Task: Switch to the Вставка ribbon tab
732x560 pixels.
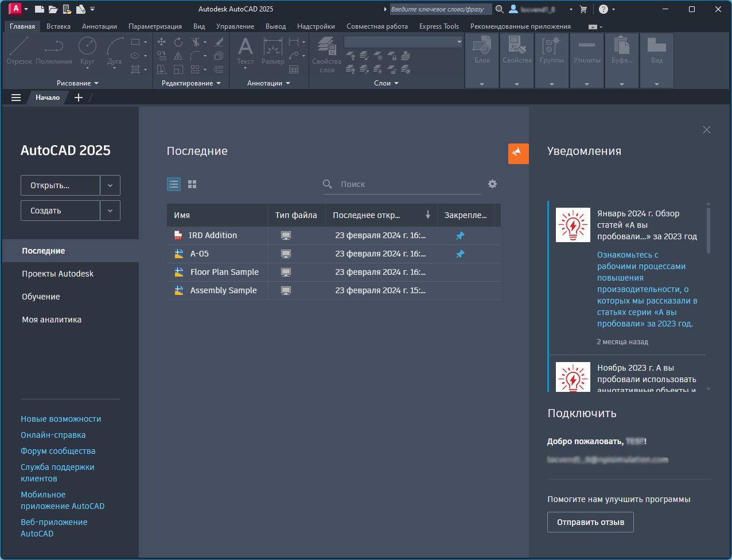Action: click(59, 26)
